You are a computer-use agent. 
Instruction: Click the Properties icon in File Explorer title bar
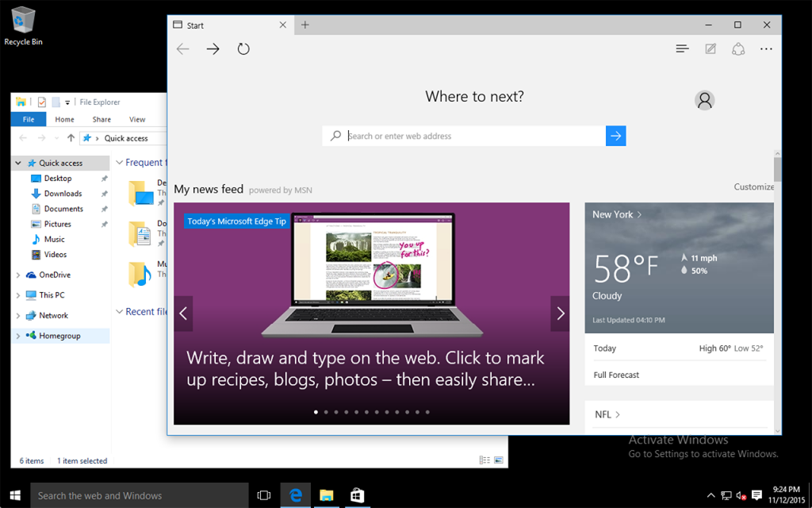pyautogui.click(x=42, y=102)
